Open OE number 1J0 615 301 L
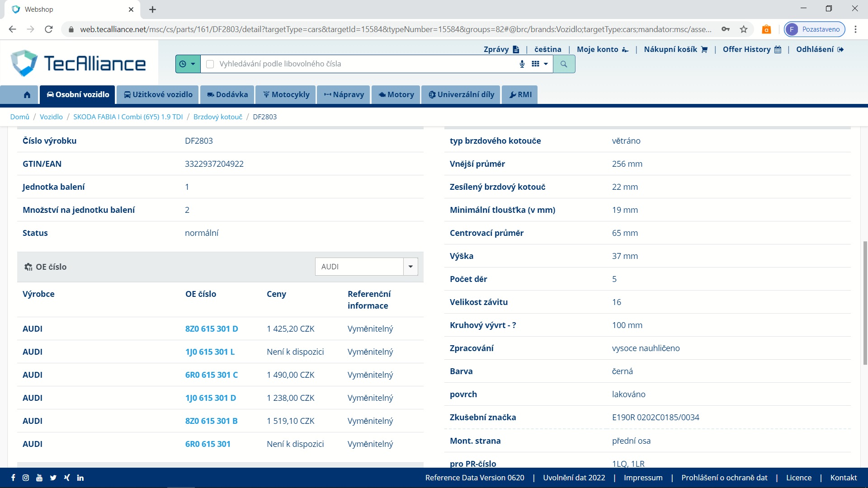This screenshot has width=868, height=488. tap(210, 352)
